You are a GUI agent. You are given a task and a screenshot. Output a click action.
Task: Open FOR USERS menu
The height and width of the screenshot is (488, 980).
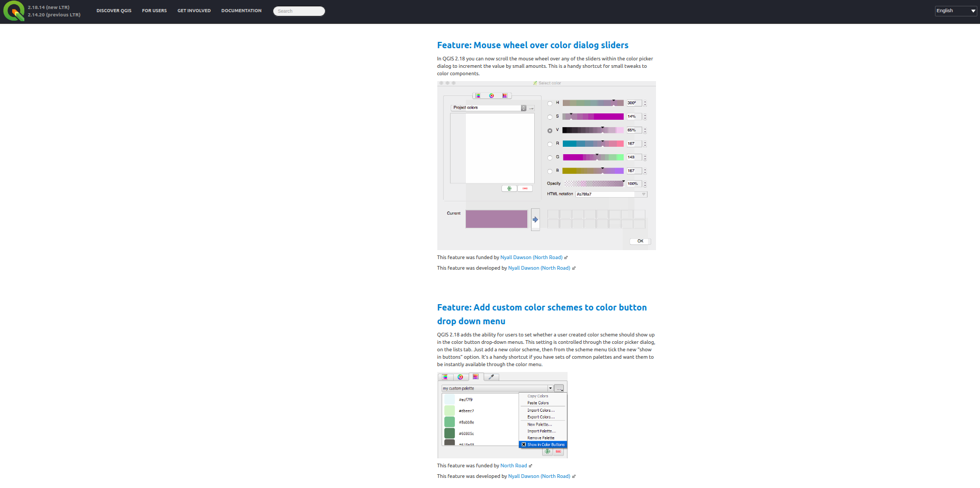coord(154,11)
